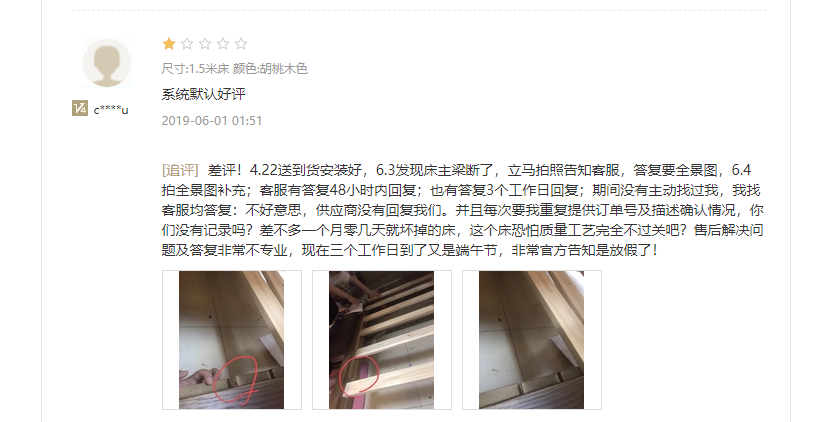
Task: Click the fourth empty rating star
Action: (x=223, y=44)
